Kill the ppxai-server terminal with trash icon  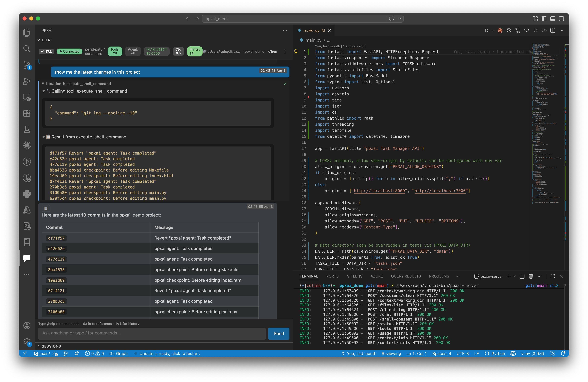click(531, 276)
